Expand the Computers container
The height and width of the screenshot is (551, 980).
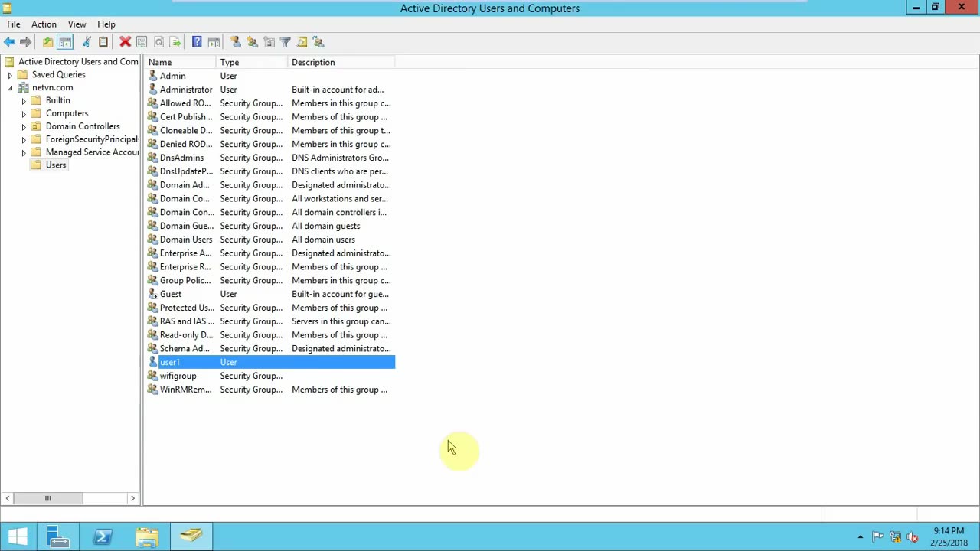pos(24,114)
